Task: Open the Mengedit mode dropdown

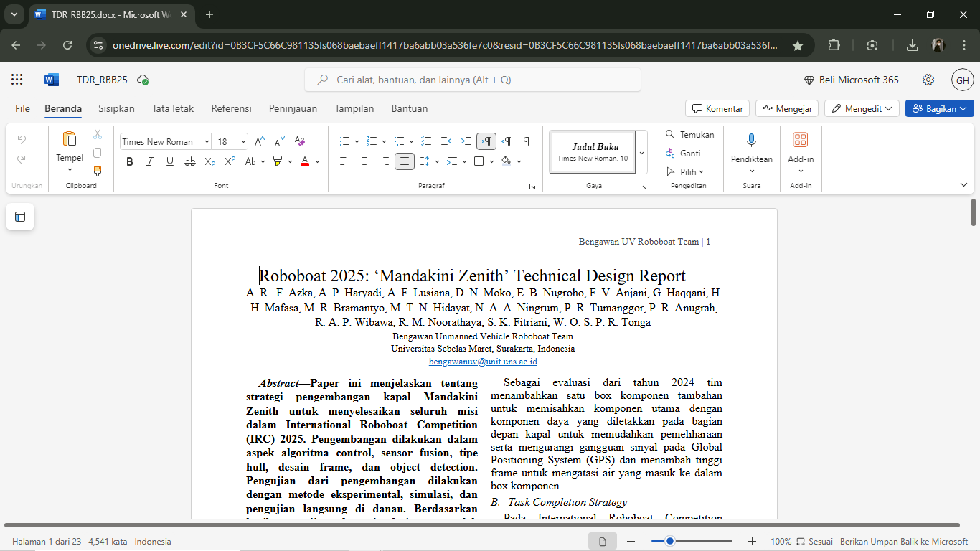Action: [x=861, y=108]
